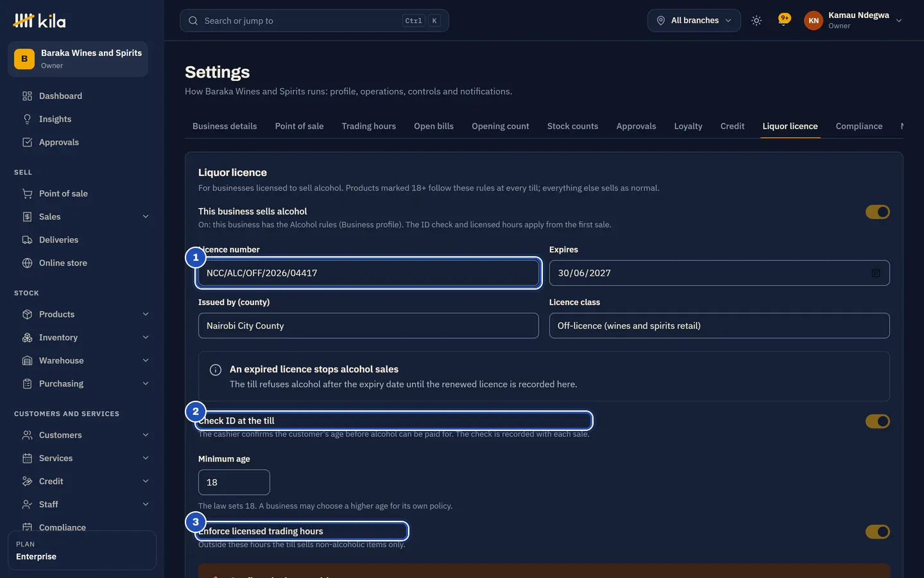Switch to the Trading hours tab
The image size is (924, 578).
[369, 126]
